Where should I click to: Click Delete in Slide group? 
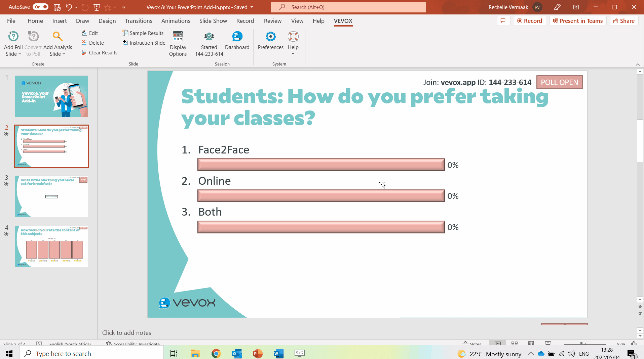pos(93,43)
